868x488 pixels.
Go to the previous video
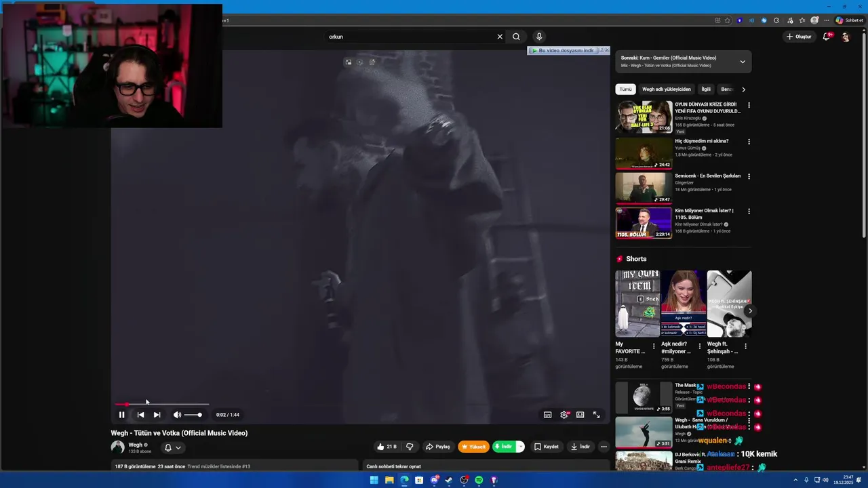coord(140,415)
